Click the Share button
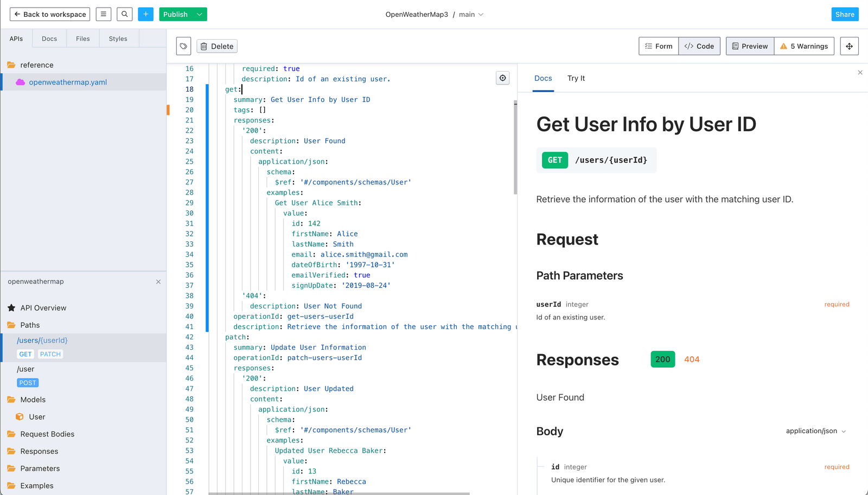This screenshot has width=868, height=495. (844, 15)
